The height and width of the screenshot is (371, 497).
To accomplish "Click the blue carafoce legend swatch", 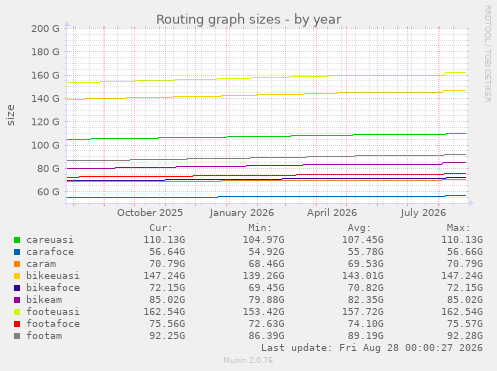I will 17,252.
